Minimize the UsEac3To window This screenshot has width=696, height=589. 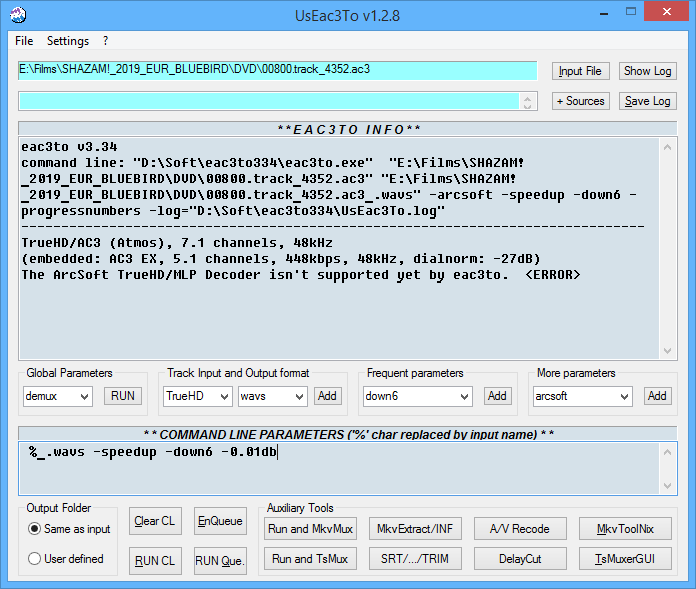pos(604,12)
